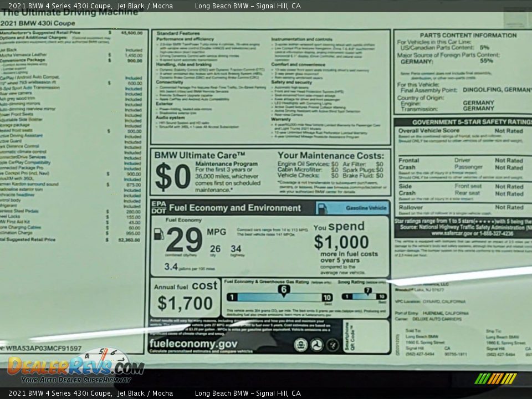
Task: Click the Harman Kardon surround sound option
Action: [29, 184]
